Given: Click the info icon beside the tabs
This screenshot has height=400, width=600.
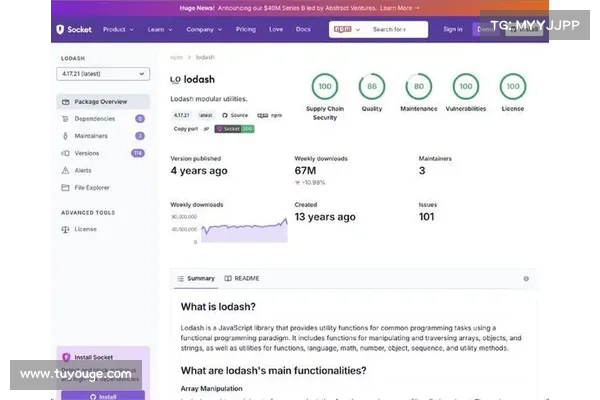Looking at the screenshot, I should [526, 279].
